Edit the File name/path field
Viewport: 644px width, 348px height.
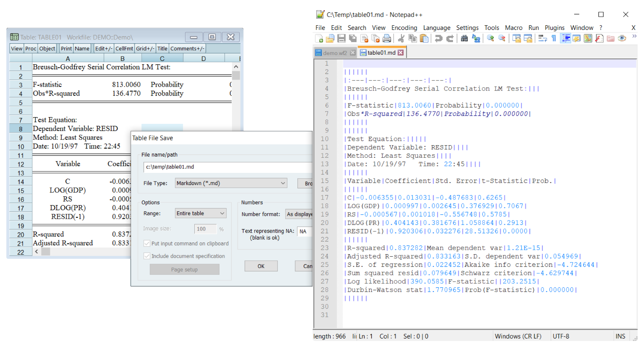tap(228, 167)
